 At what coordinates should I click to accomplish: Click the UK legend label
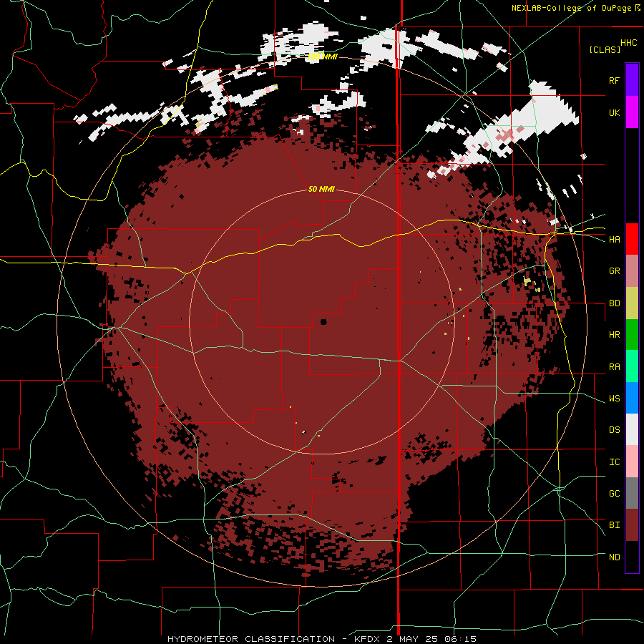(x=614, y=112)
